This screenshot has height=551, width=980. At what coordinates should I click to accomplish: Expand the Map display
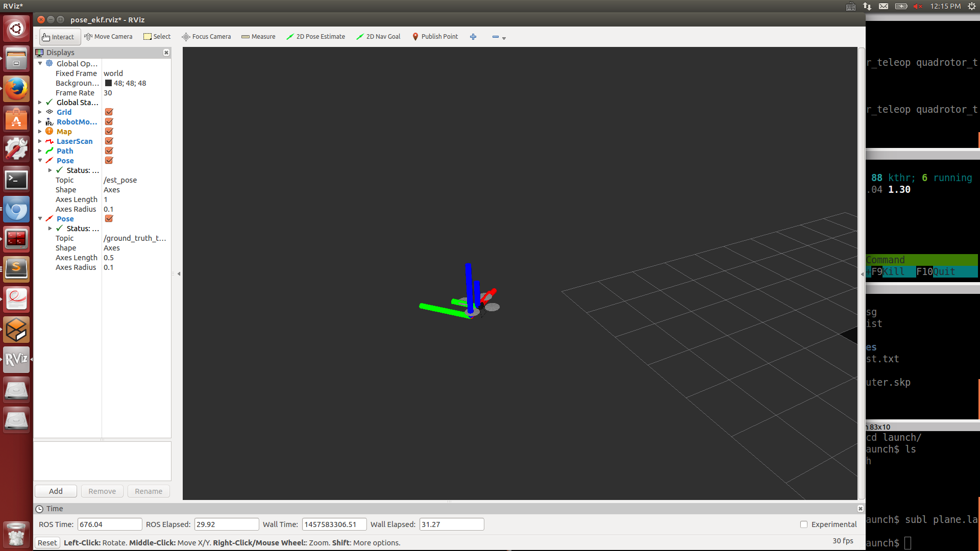point(40,131)
